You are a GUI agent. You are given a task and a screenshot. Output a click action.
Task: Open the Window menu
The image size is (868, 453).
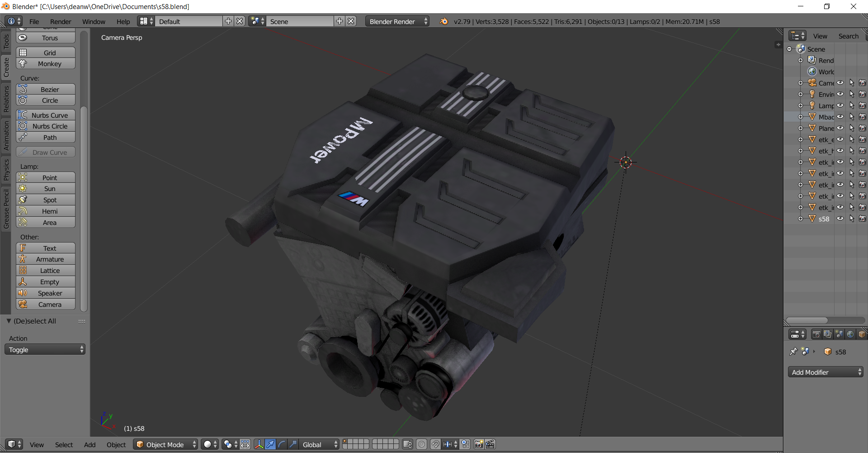[x=94, y=22]
